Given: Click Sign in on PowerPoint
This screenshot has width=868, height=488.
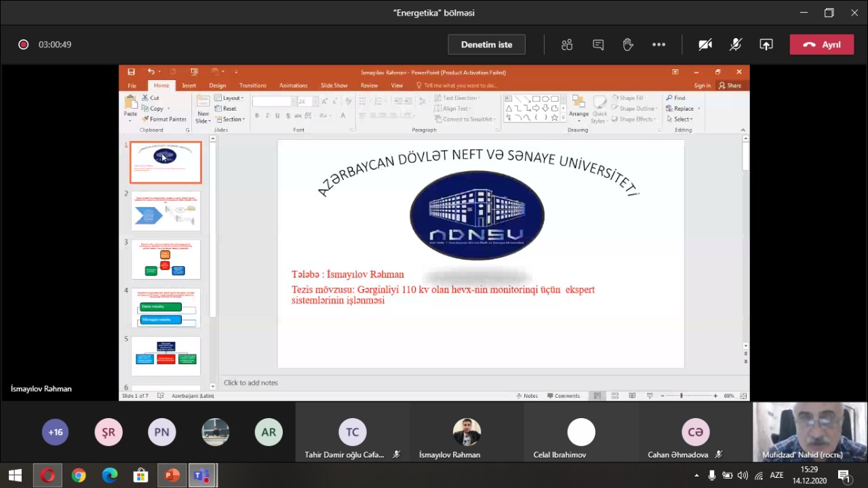Looking at the screenshot, I should click(x=703, y=86).
